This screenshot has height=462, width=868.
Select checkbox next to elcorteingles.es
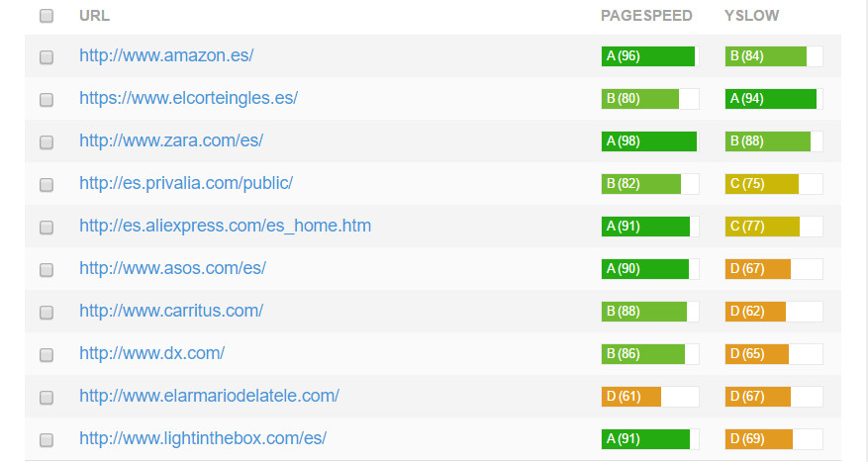tap(47, 100)
